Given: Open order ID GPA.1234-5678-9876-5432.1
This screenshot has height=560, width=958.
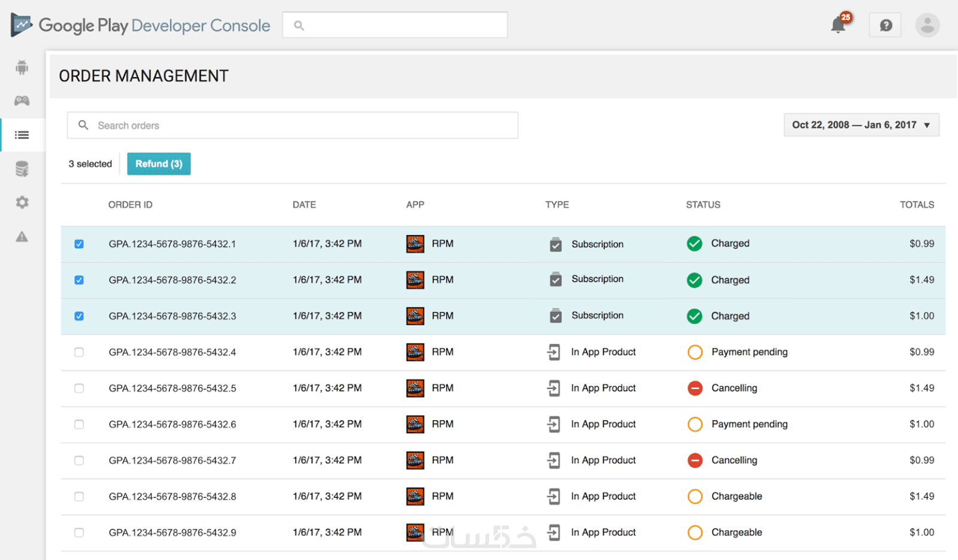Looking at the screenshot, I should click(172, 244).
